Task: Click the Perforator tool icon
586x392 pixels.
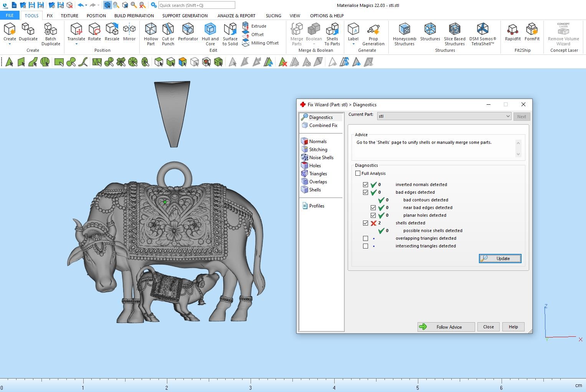Action: pyautogui.click(x=188, y=30)
